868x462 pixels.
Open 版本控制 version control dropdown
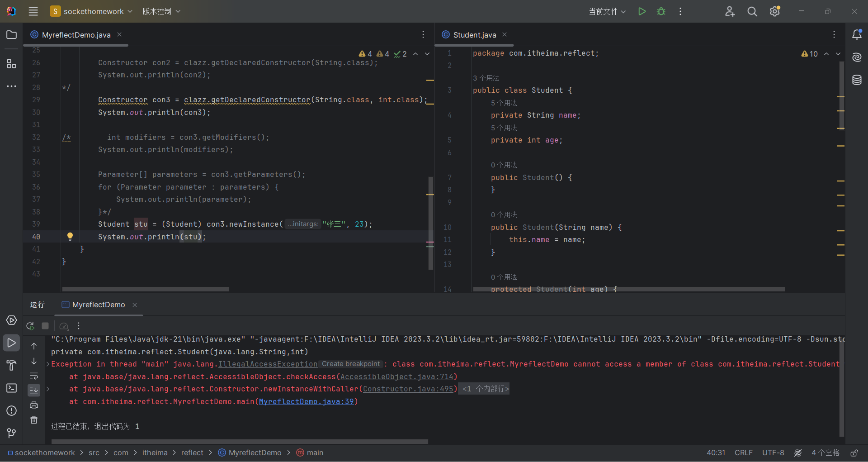(161, 11)
